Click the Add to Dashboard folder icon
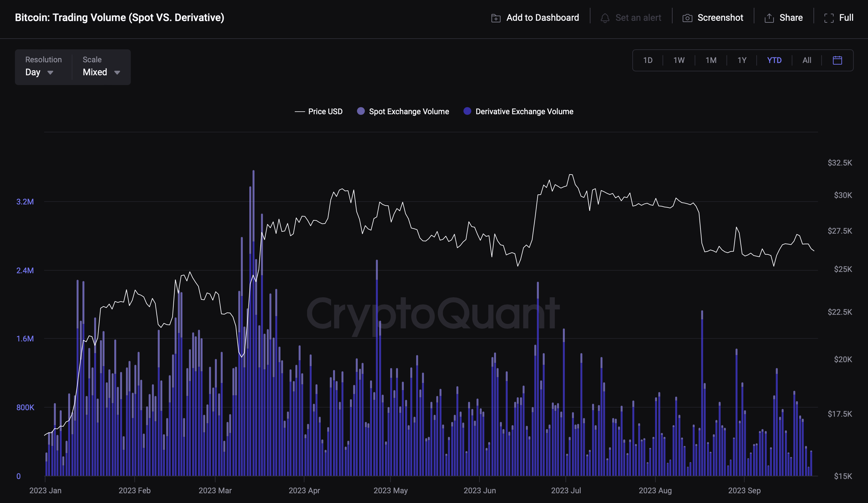 point(496,18)
